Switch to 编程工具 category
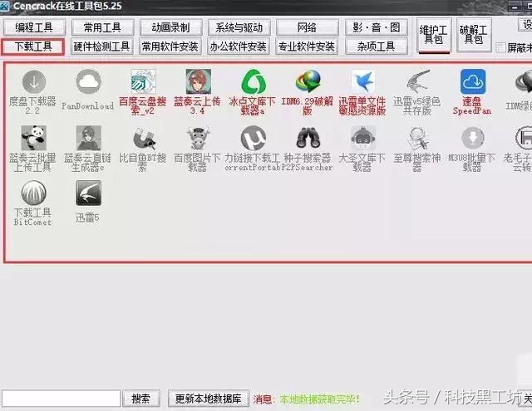This screenshot has height=411, width=532. (34, 27)
